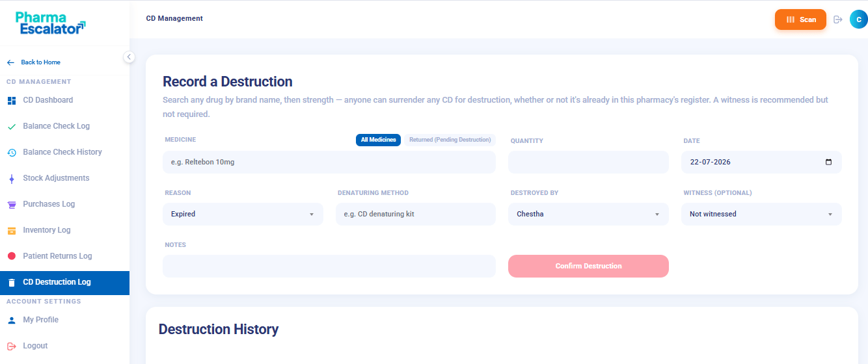Collapse the sidebar with the chevron toggle
Screen dimensions: 868x364
(129, 57)
